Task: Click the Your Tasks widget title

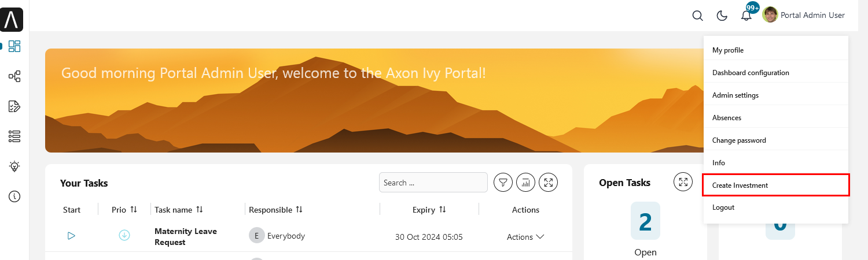Action: point(84,183)
